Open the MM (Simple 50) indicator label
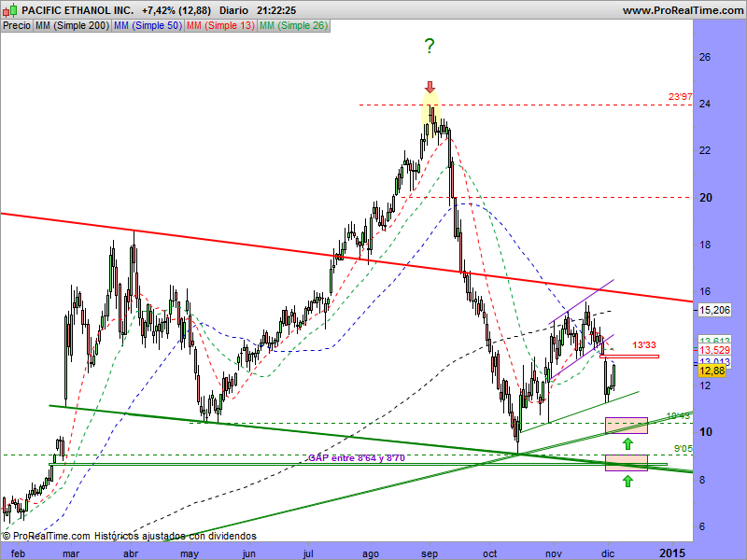The width and height of the screenshot is (747, 560). click(x=148, y=26)
